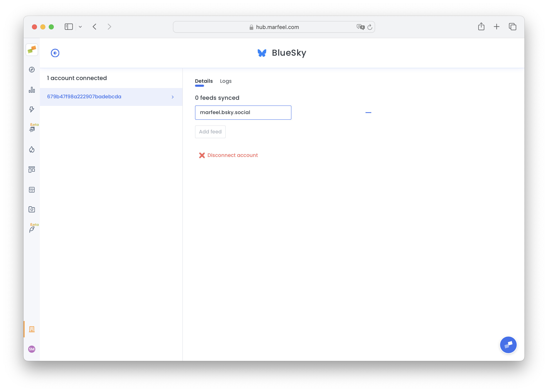The width and height of the screenshot is (548, 392).
Task: Select the Beta feather icon in sidebar
Action: pyautogui.click(x=32, y=229)
